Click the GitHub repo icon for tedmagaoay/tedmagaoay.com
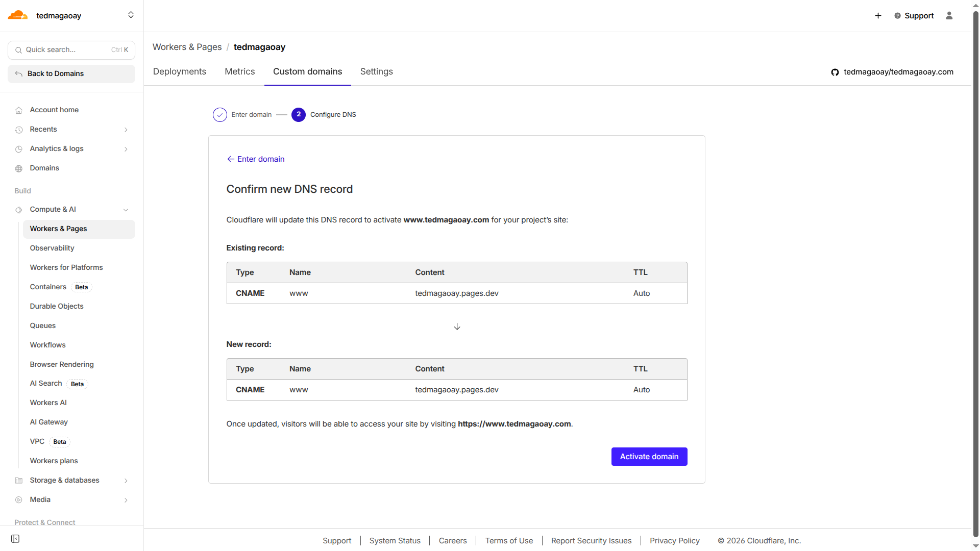 [835, 72]
